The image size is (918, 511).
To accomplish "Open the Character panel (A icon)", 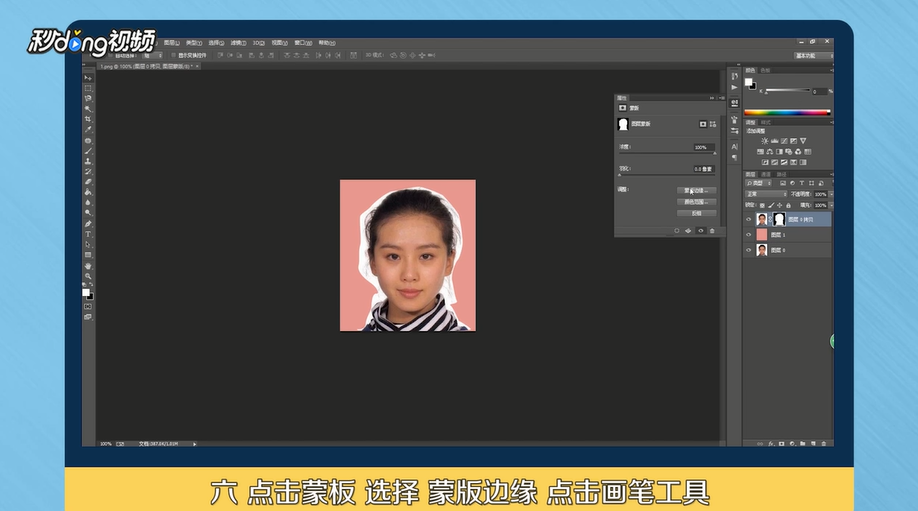I will (x=735, y=147).
